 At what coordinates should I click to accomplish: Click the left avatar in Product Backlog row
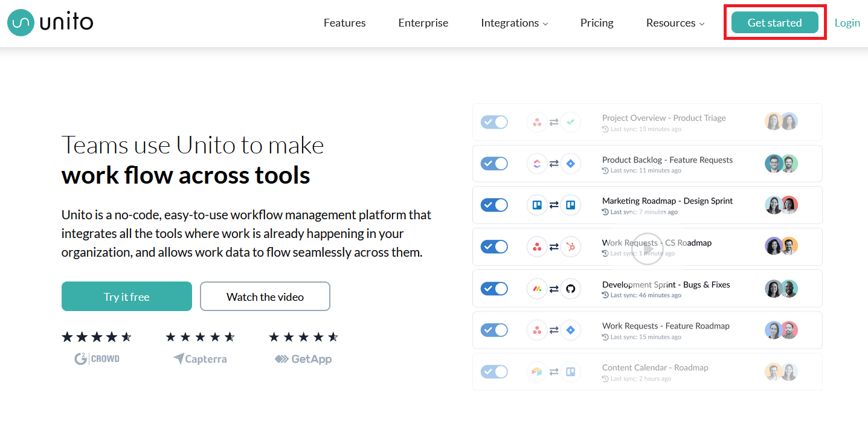coord(774,164)
